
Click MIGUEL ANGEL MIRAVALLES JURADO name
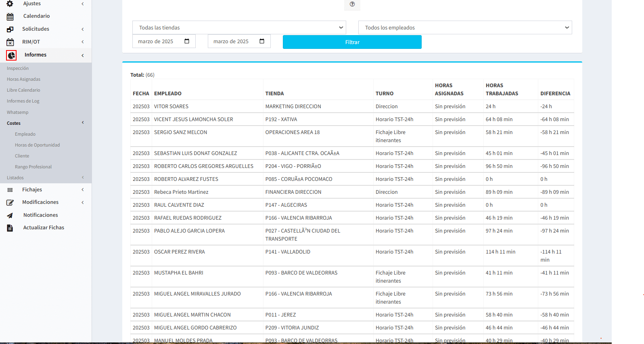click(x=197, y=294)
